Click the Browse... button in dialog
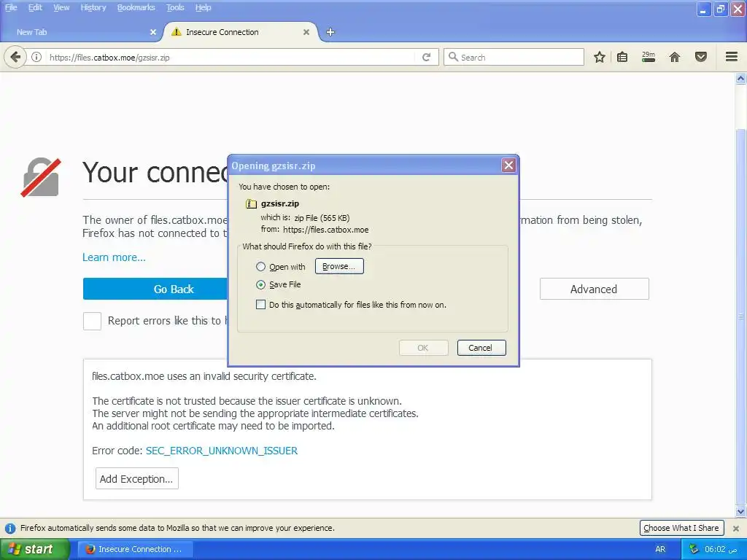The height and width of the screenshot is (560, 747). (339, 266)
